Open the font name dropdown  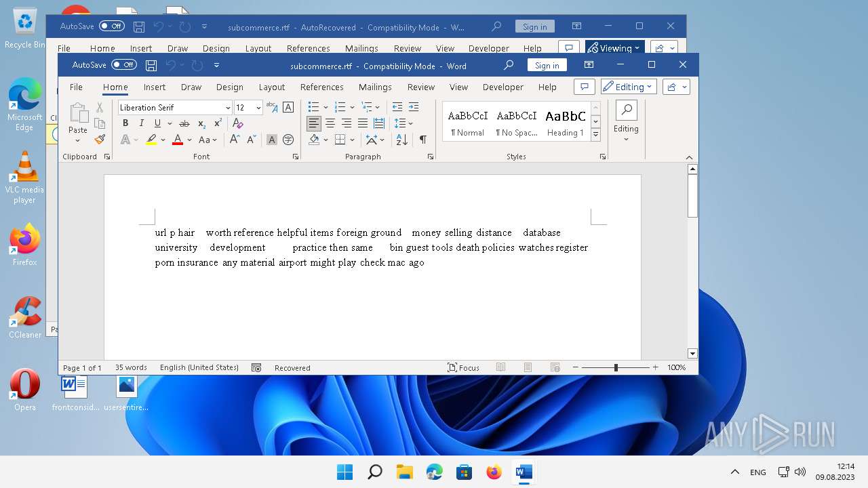(x=227, y=108)
